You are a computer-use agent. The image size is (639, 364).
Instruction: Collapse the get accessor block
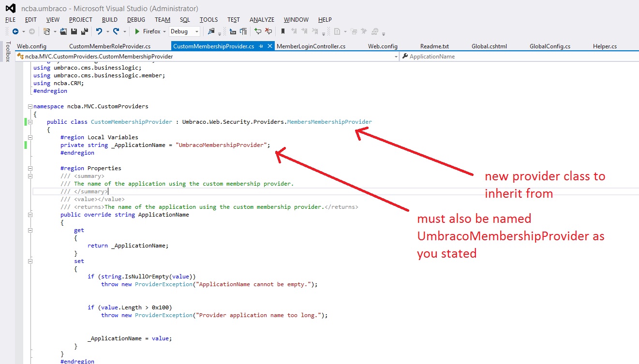coord(30,230)
